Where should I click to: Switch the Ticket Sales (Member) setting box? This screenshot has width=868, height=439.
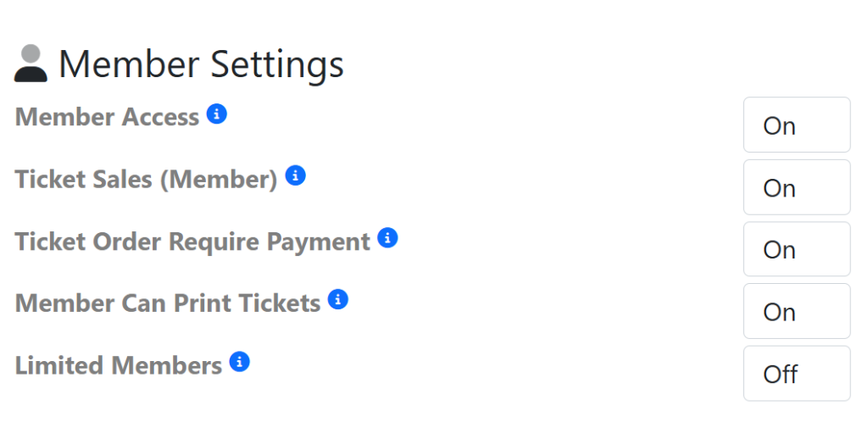pos(796,187)
